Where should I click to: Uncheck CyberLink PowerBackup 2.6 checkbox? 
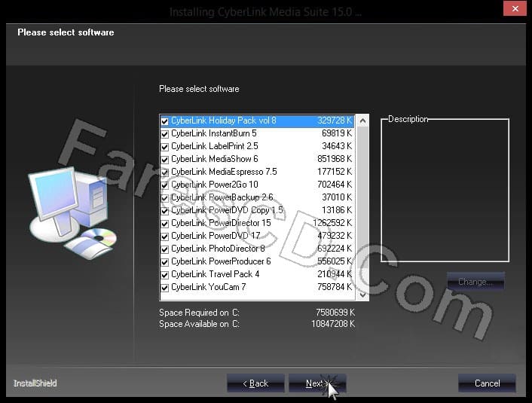[164, 198]
